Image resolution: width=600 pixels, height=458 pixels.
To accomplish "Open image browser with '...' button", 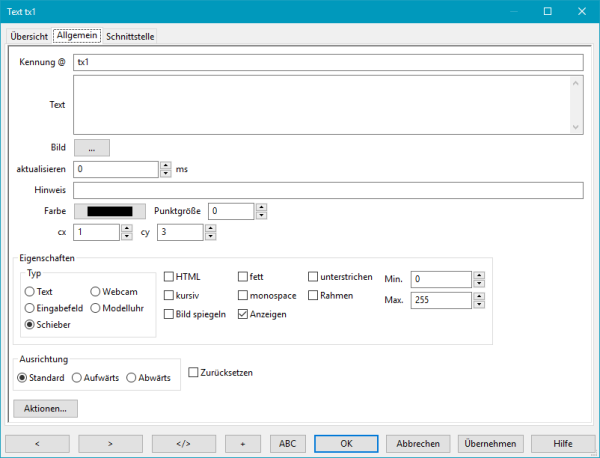I will pos(91,148).
